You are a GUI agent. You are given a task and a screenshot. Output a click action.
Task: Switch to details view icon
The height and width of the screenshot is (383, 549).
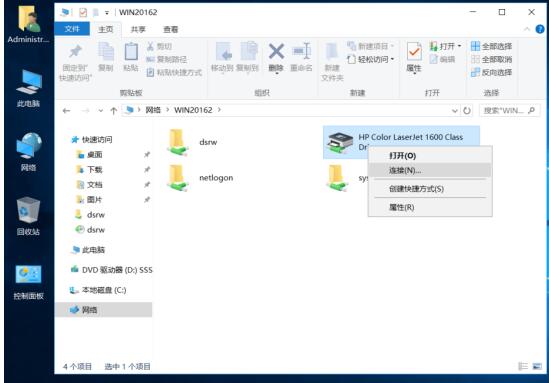[523, 367]
